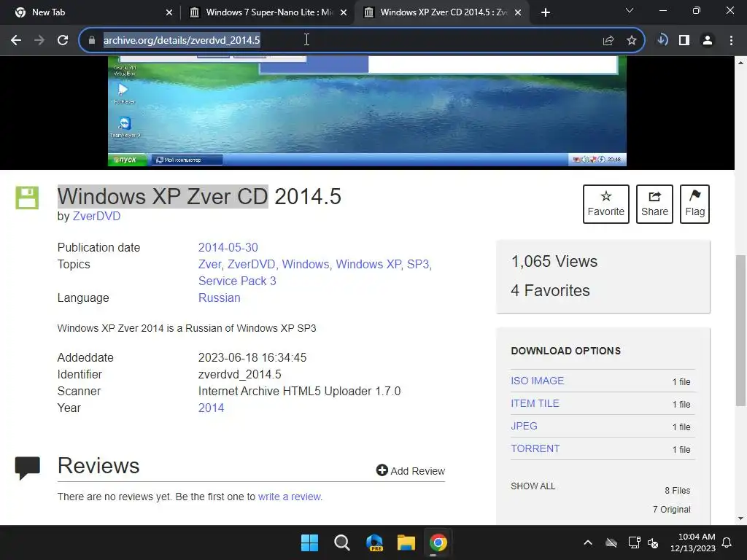Open a new browser tab
Image resolution: width=747 pixels, height=560 pixels.
(546, 12)
